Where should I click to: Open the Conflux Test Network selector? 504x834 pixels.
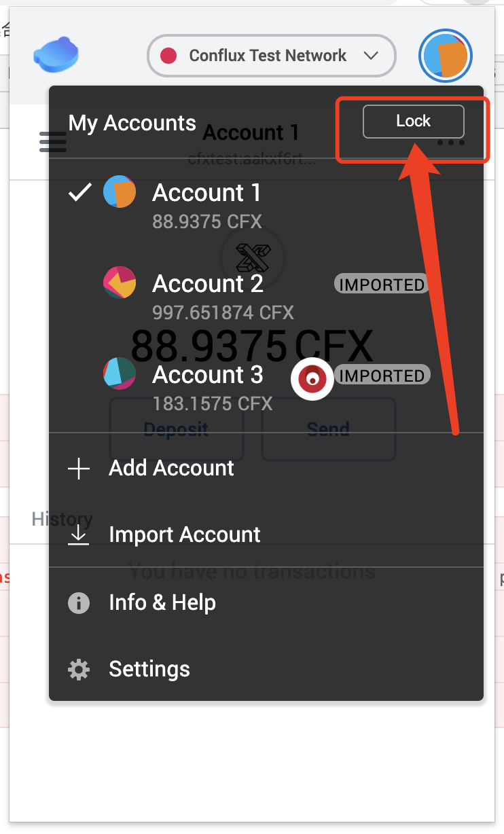pos(271,56)
